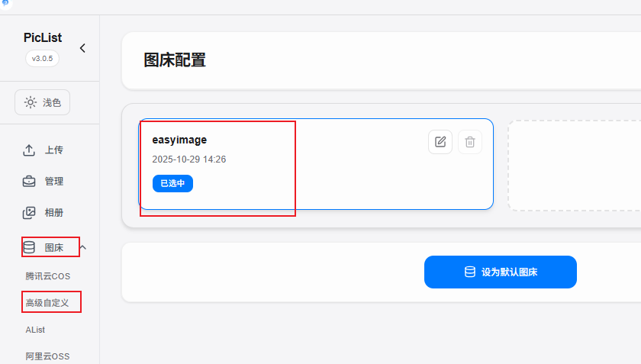Click the upload arrow icon beside 上传
Screen dimensions: 641x364
click(x=29, y=150)
